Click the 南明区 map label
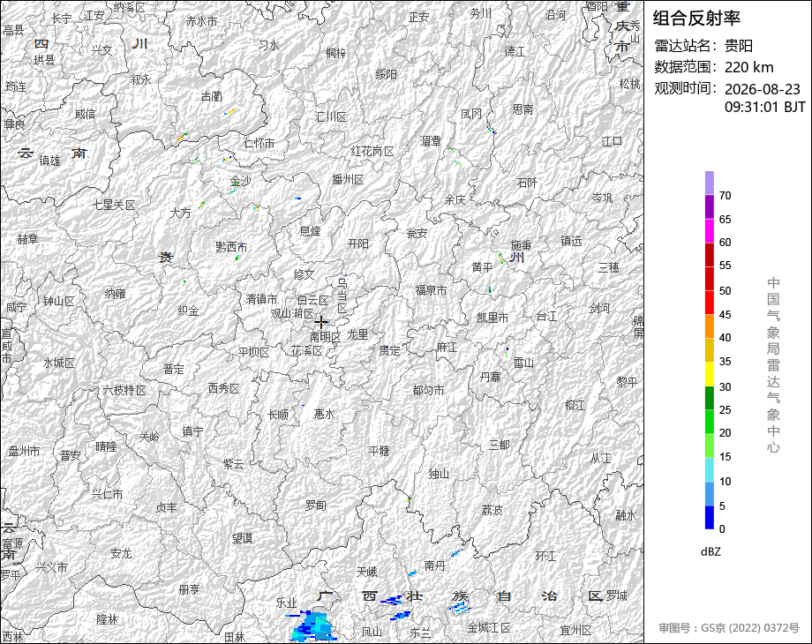812x644 pixels. (x=325, y=337)
